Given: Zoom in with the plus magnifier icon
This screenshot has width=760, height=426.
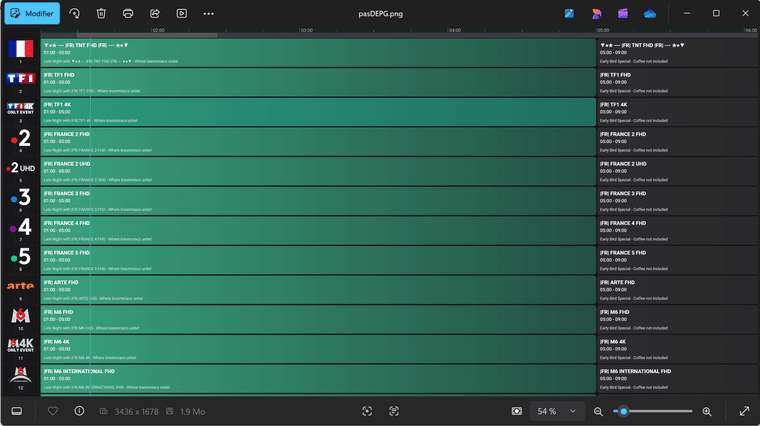Looking at the screenshot, I should (707, 411).
